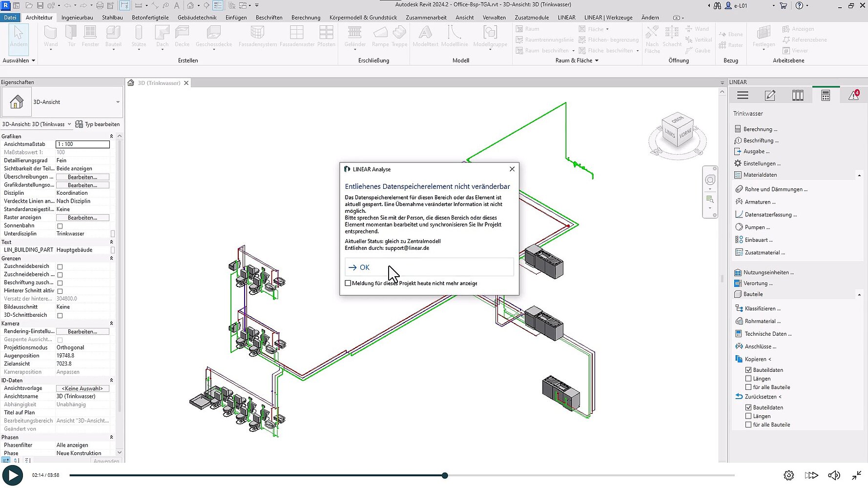The height and width of the screenshot is (488, 868).
Task: Click the volume speaker icon
Action: [x=834, y=475]
